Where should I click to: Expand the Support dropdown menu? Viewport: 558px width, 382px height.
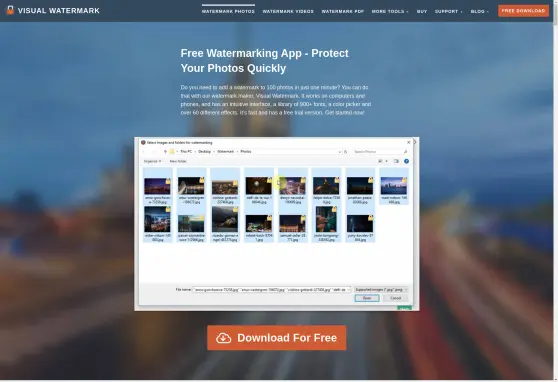click(448, 11)
